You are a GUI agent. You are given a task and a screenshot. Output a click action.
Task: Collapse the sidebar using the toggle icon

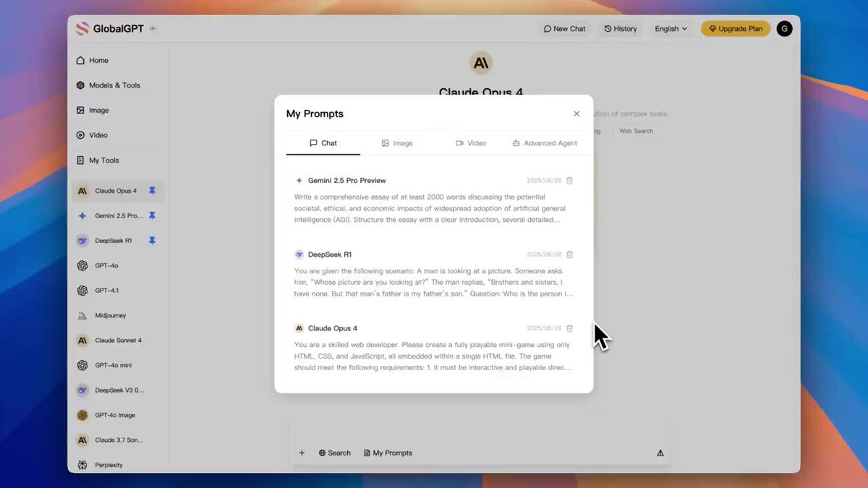[x=153, y=29]
